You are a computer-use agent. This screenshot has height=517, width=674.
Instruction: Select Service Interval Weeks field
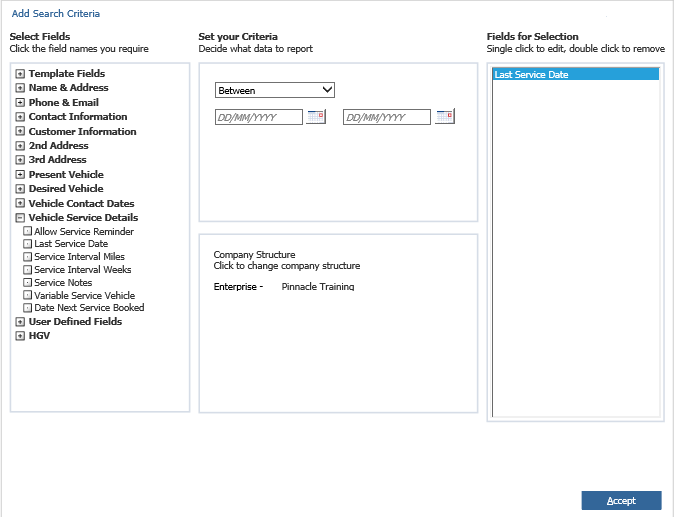point(83,269)
